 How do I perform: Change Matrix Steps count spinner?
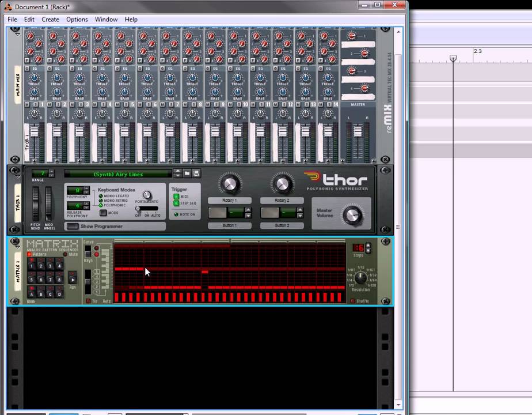368,248
